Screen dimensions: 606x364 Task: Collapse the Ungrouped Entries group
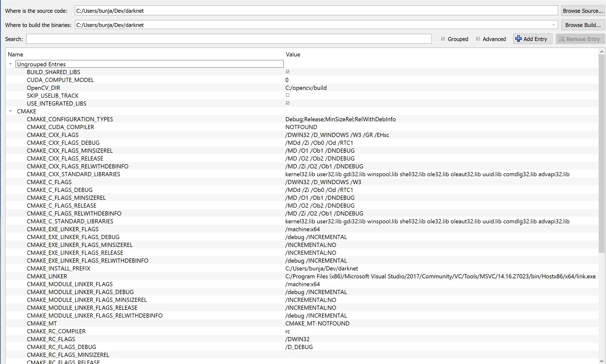(x=10, y=64)
